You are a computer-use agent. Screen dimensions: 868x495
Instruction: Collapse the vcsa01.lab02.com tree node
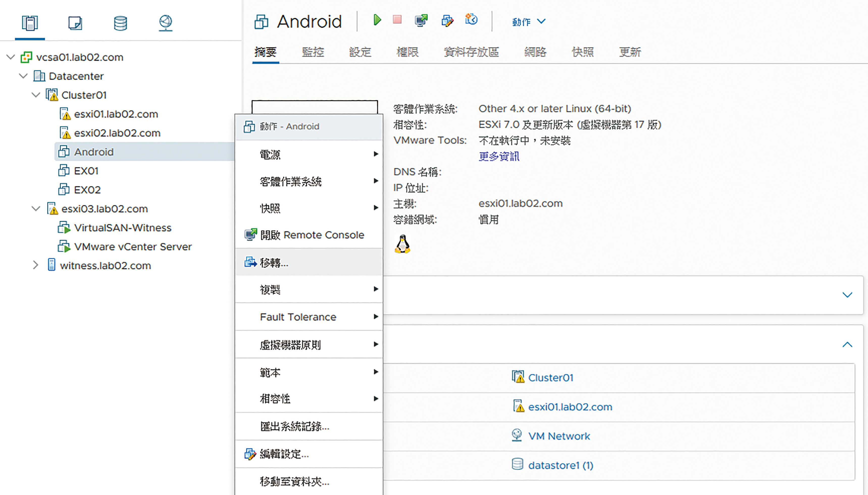coord(11,57)
